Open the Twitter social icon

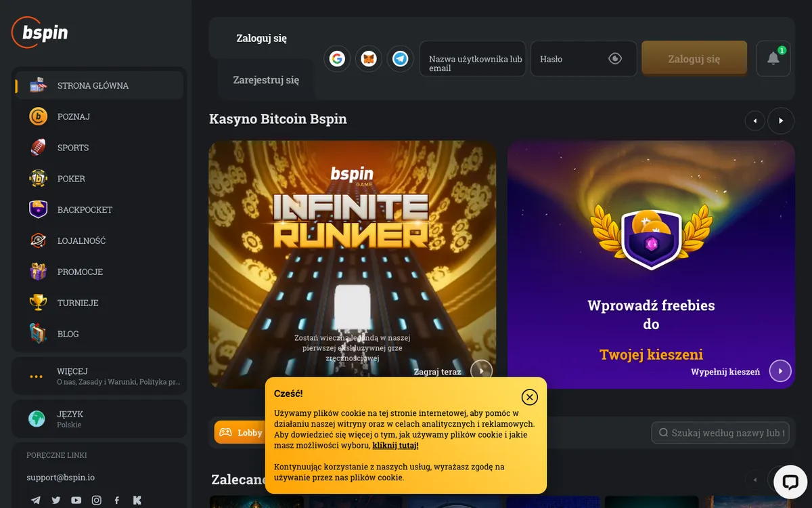(56, 501)
